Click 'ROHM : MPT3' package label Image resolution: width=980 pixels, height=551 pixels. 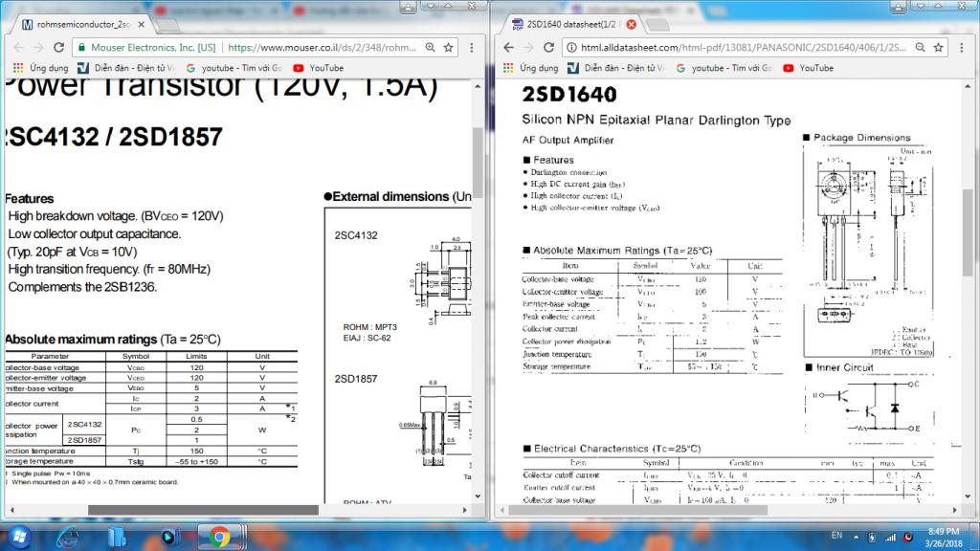click(x=370, y=327)
